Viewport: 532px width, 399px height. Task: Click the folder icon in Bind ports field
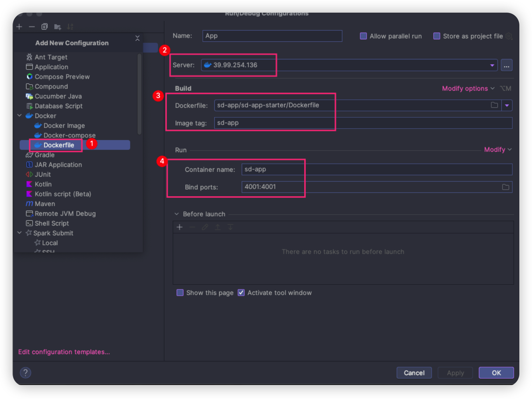pyautogui.click(x=505, y=187)
